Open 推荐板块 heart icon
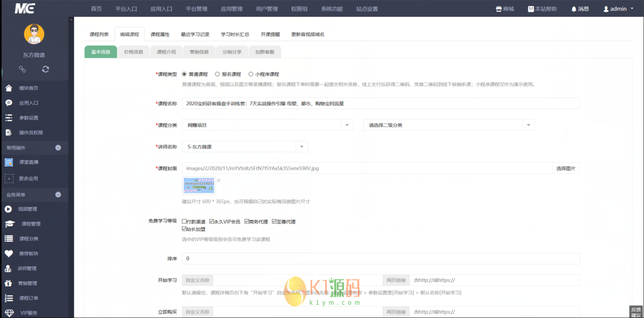The width and height of the screenshot is (644, 318). pos(9,253)
